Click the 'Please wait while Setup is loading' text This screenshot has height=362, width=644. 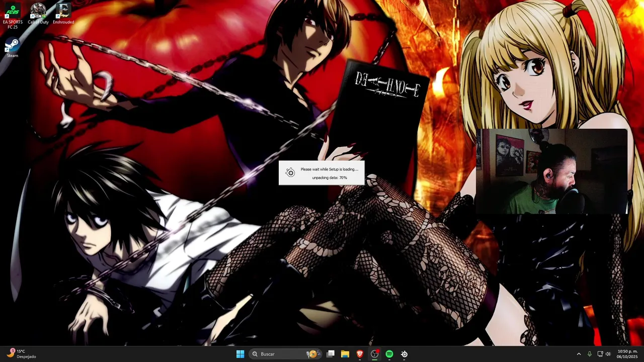coord(330,169)
